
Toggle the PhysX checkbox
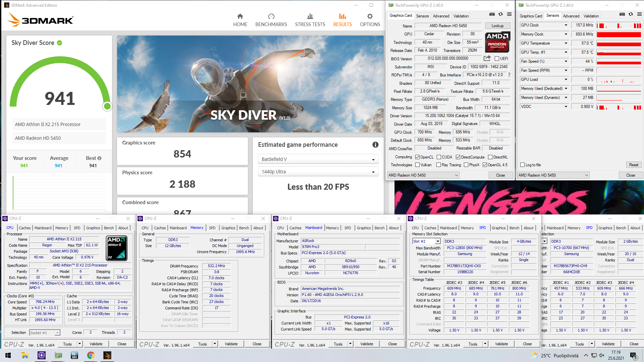point(466,165)
